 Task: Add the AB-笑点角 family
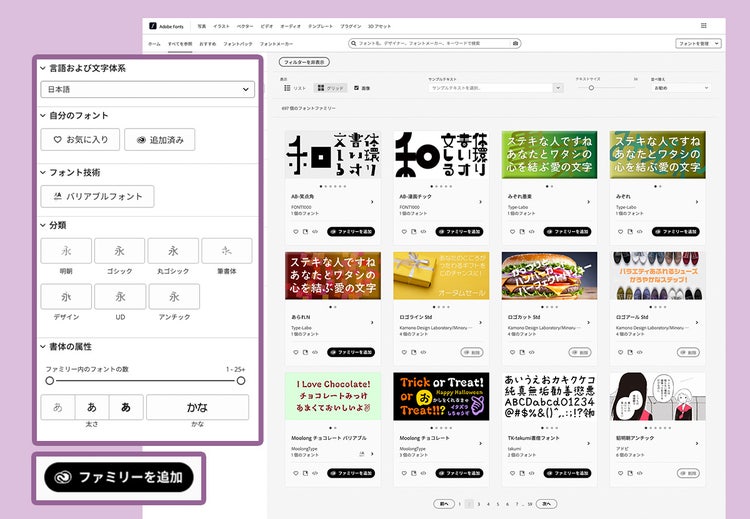[351, 232]
